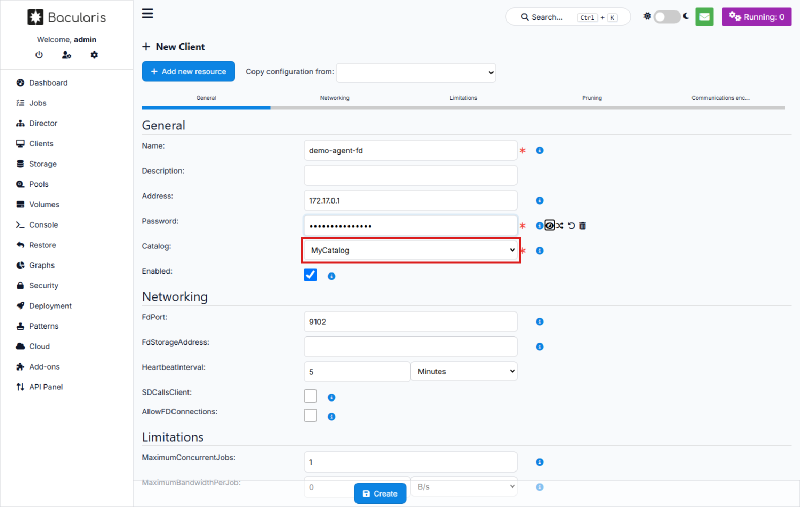Click the Address field 172.17.0.1
This screenshot has width=800, height=507.
click(411, 200)
